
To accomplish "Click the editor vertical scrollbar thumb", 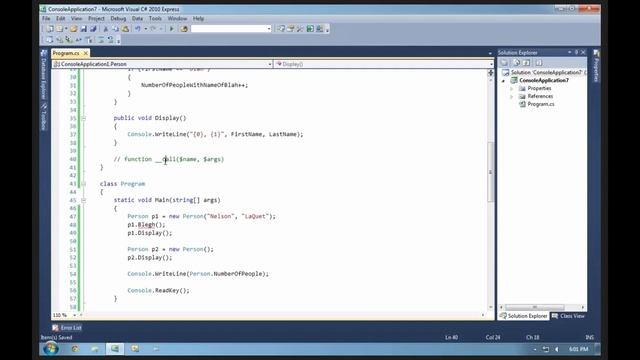I will [x=491, y=171].
